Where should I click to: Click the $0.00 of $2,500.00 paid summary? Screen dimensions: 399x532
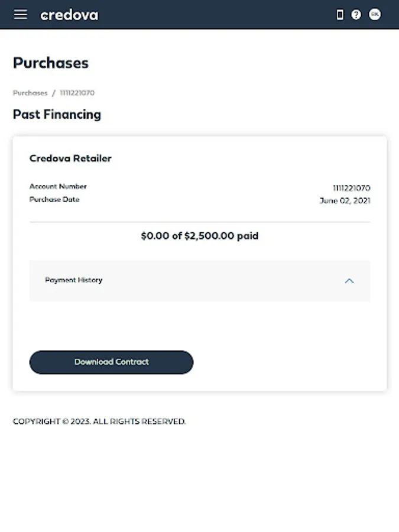200,236
